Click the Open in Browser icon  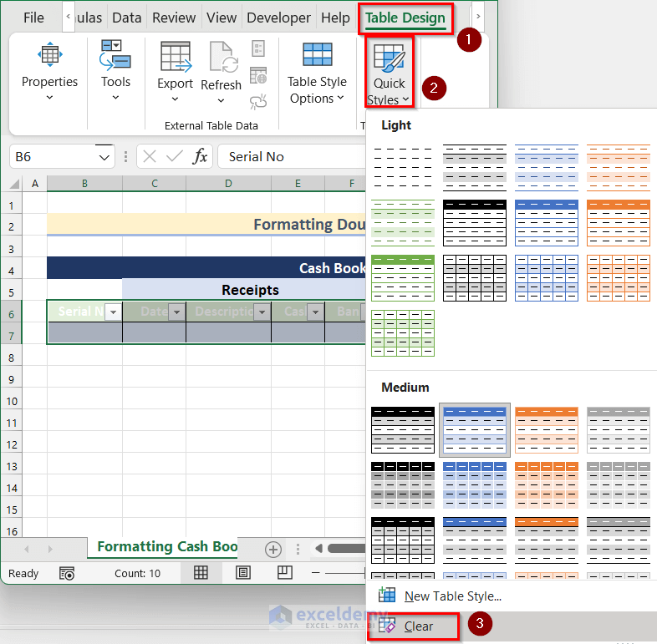click(258, 76)
